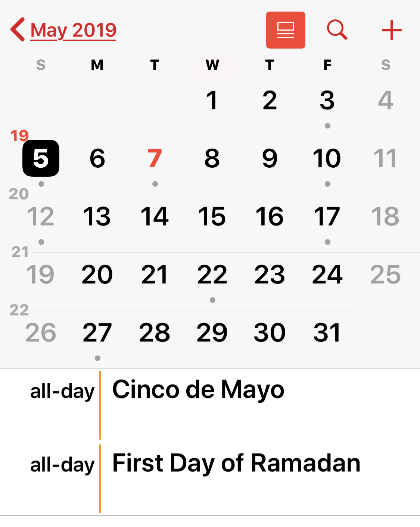
Task: Select May 31 in the calendar grid
Action: pyautogui.click(x=327, y=332)
